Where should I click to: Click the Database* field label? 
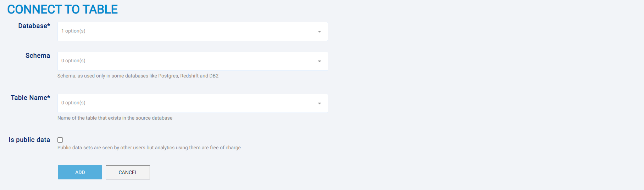click(34, 26)
